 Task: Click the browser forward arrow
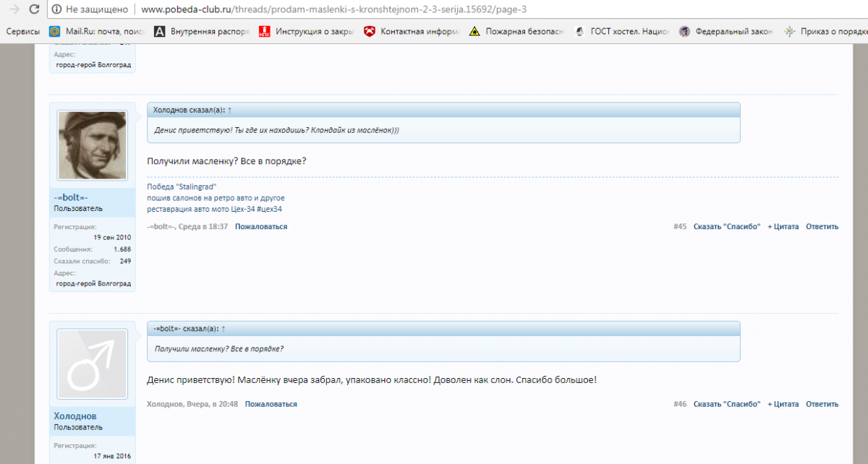click(14, 10)
